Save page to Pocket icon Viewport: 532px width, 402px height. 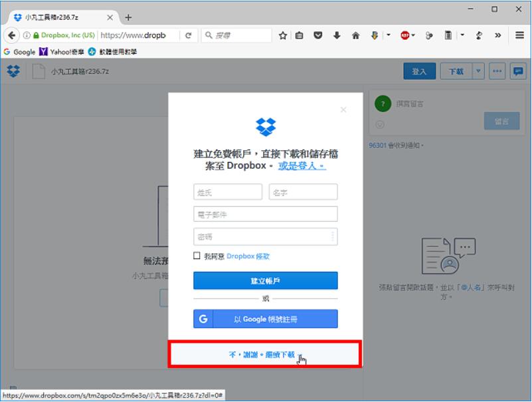point(318,35)
